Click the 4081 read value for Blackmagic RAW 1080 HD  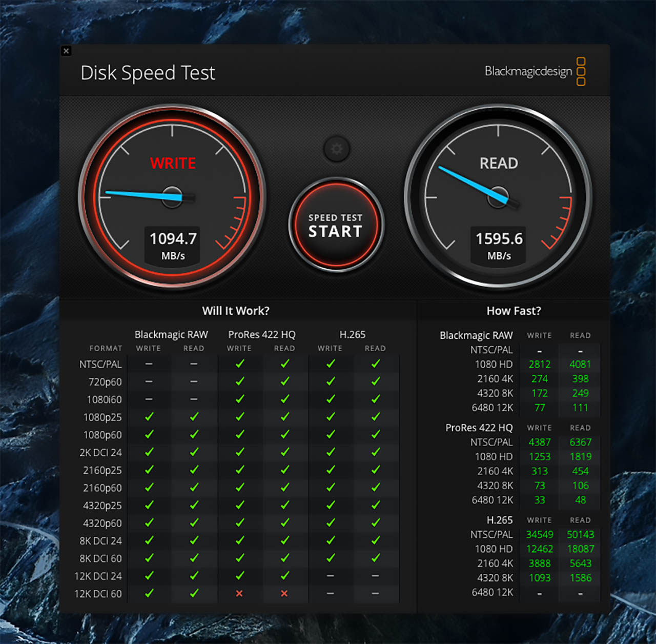click(x=580, y=364)
